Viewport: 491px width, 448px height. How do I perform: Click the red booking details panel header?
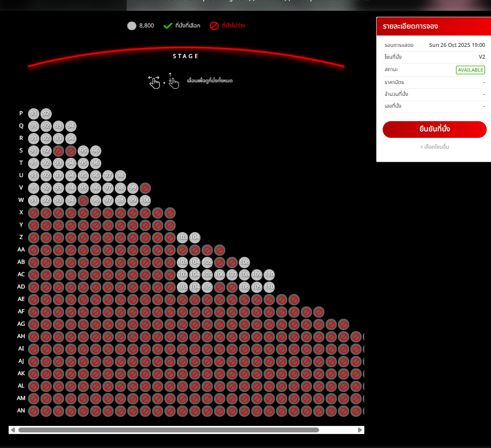[x=433, y=26]
